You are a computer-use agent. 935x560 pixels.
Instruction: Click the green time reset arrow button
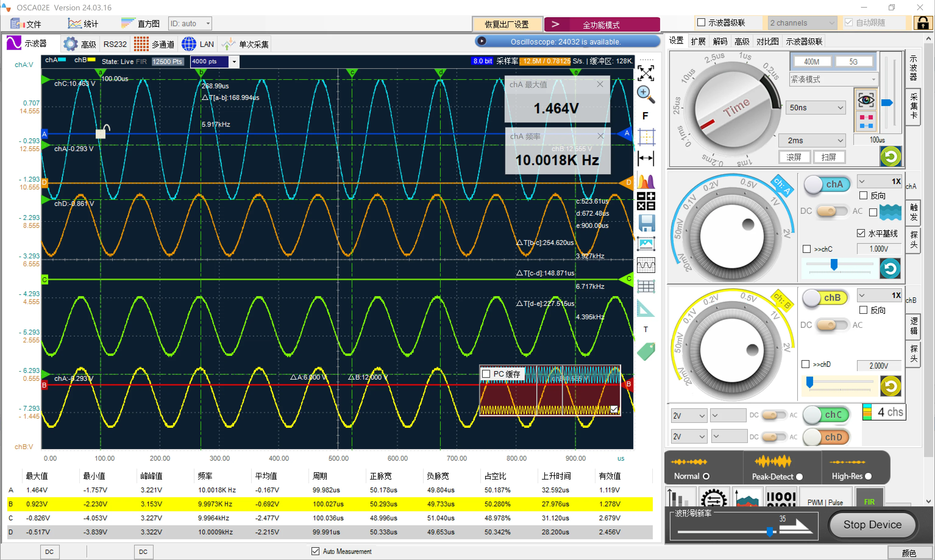coord(891,156)
